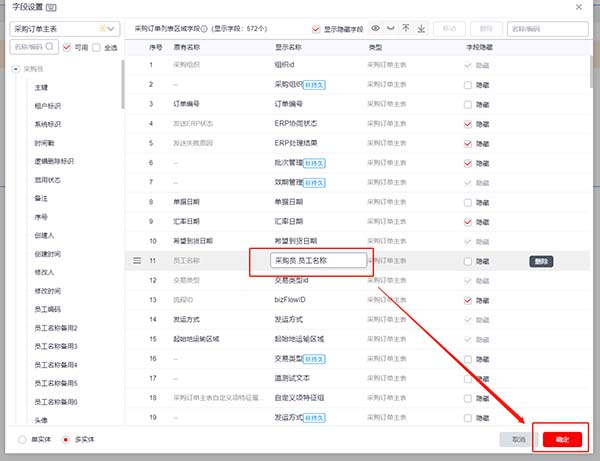Select the 单实体 radio button
This screenshot has width=600, height=461.
23,439
